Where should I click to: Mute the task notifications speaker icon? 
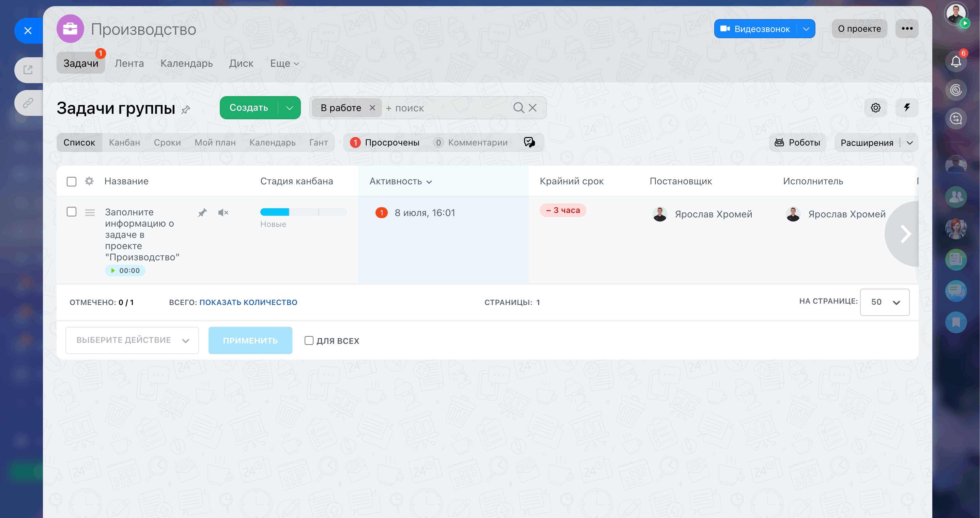[223, 212]
